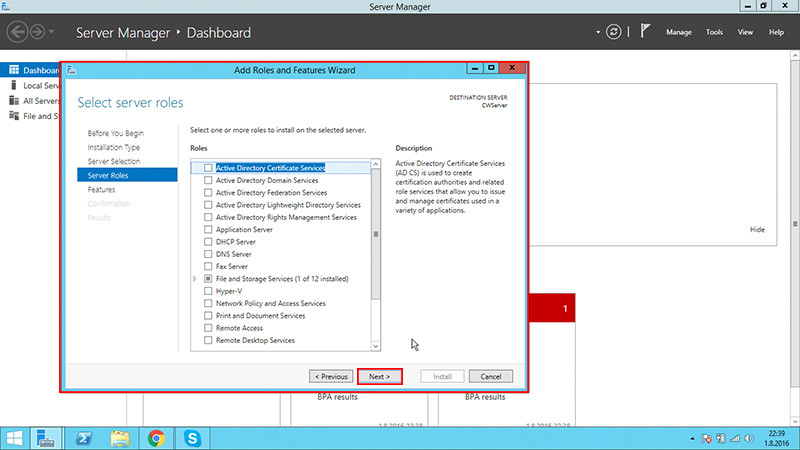Open the Tools menu
Viewport: 800px width, 450px height.
click(714, 32)
